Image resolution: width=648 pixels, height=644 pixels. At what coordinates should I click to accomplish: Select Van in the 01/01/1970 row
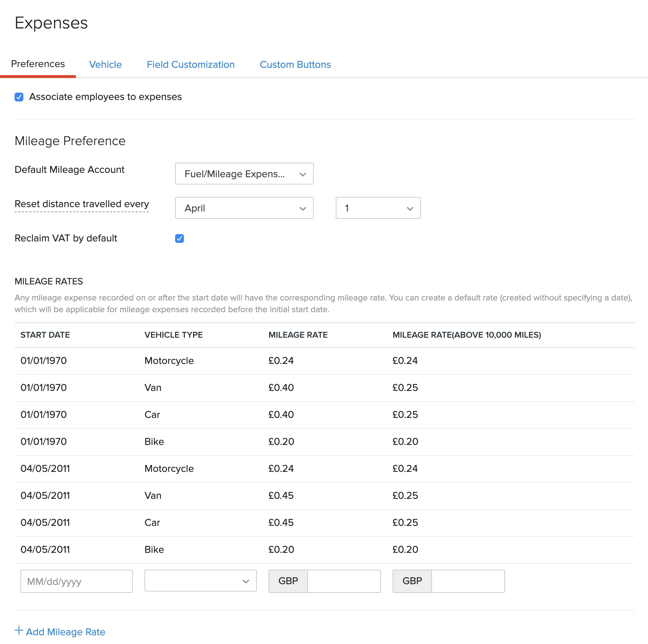(153, 388)
